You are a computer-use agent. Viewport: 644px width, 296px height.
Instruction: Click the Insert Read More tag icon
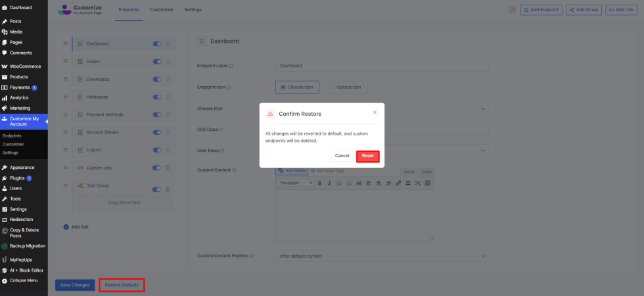click(x=408, y=183)
